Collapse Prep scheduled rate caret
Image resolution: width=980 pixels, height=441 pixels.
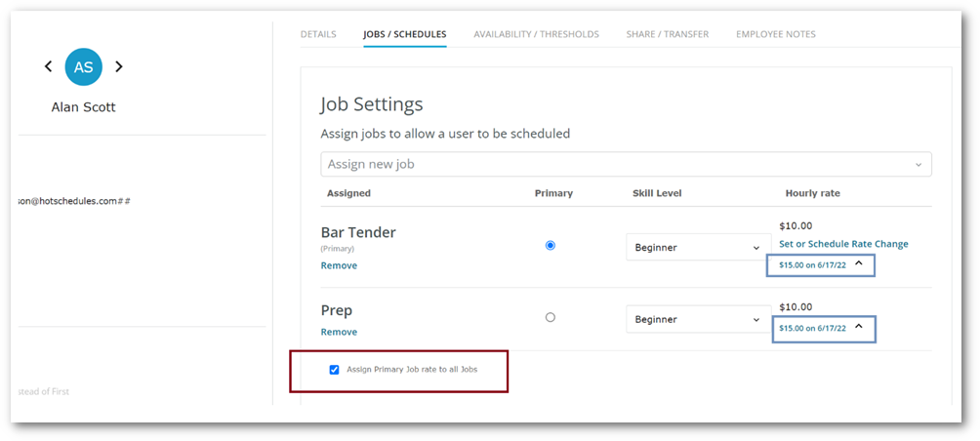[x=859, y=326]
